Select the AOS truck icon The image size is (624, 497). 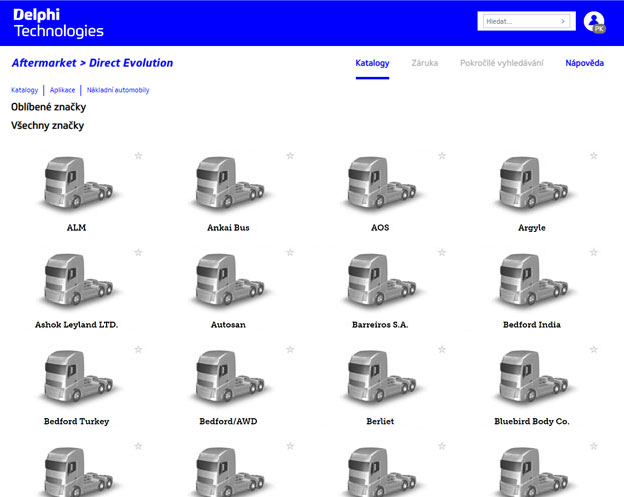coord(381,182)
